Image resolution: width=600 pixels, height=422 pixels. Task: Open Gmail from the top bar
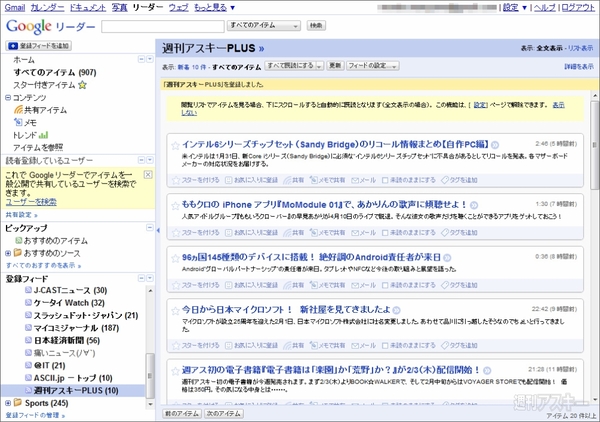[15, 7]
